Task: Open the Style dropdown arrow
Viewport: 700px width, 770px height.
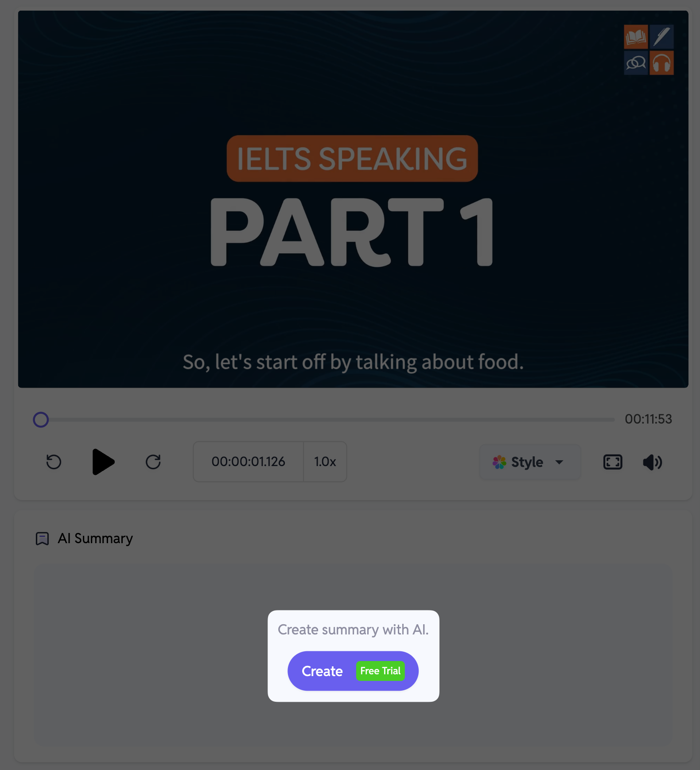Action: click(559, 462)
